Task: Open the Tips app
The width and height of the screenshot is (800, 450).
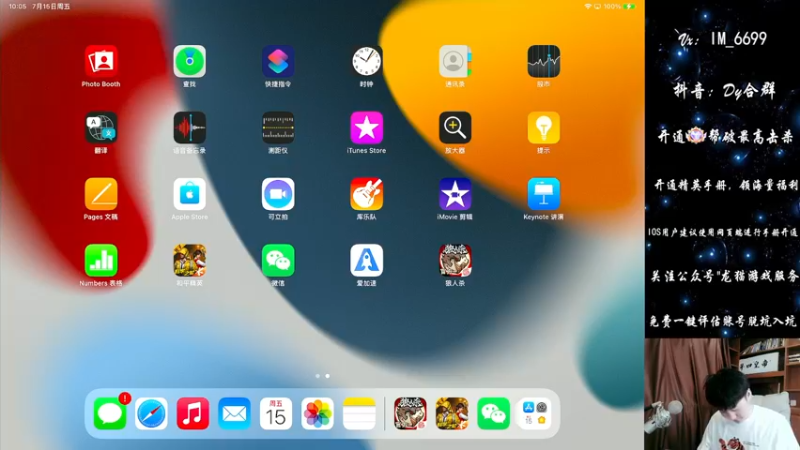Action: click(543, 128)
